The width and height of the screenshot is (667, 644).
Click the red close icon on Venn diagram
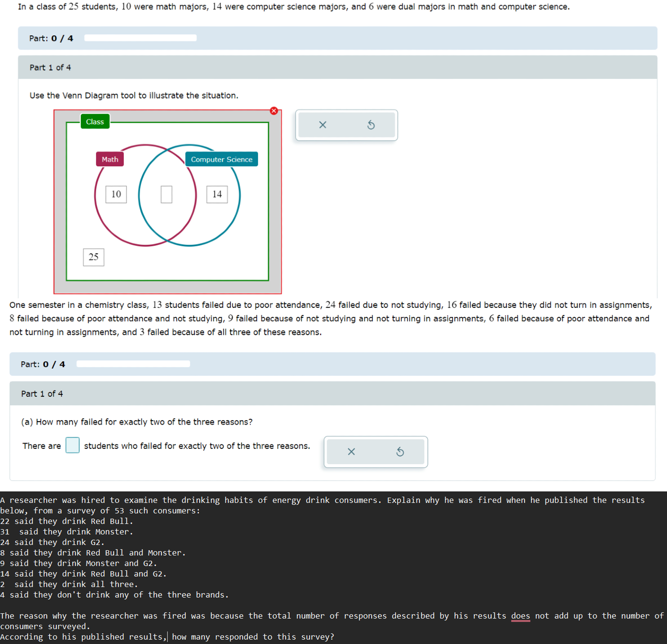click(274, 111)
